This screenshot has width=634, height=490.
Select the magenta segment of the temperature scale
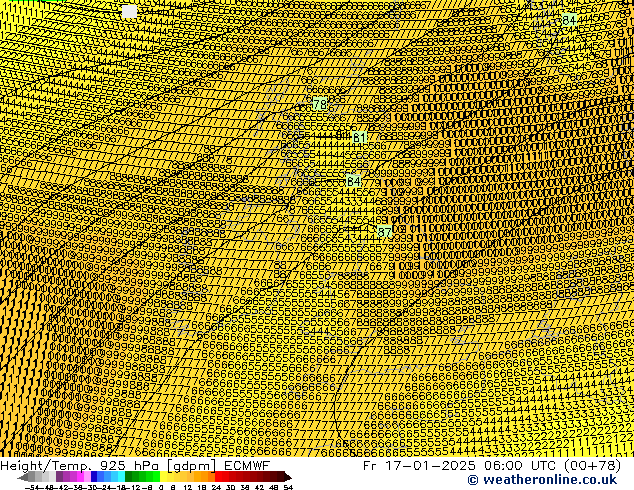pos(80,477)
